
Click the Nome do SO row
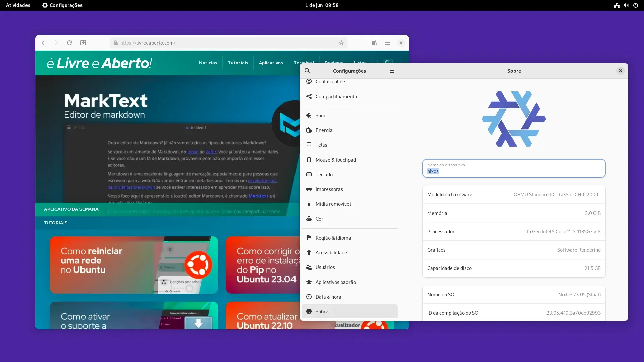click(x=514, y=295)
